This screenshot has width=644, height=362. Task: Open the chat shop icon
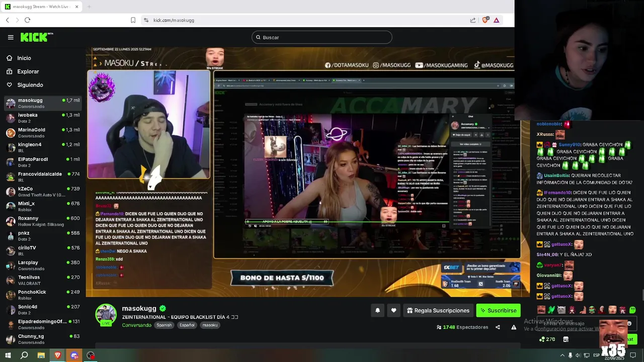pyautogui.click(x=566, y=339)
